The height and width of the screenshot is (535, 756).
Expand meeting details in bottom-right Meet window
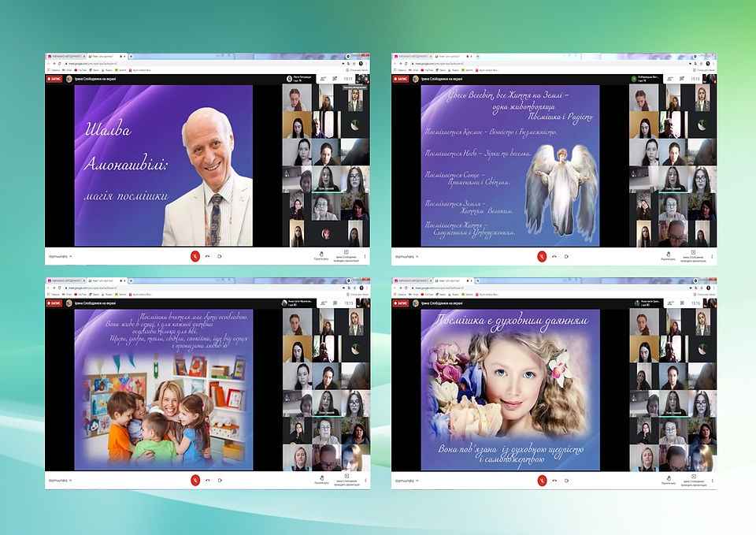click(x=407, y=480)
